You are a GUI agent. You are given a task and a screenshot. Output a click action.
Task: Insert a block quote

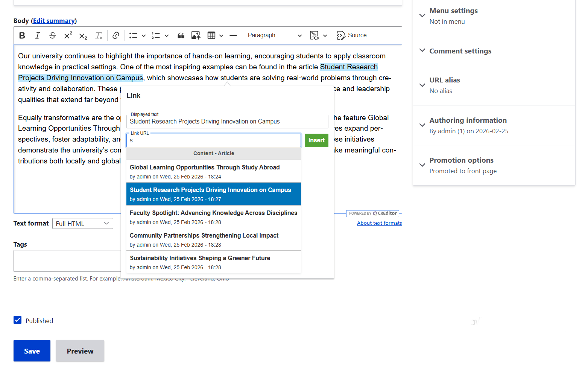tap(181, 35)
